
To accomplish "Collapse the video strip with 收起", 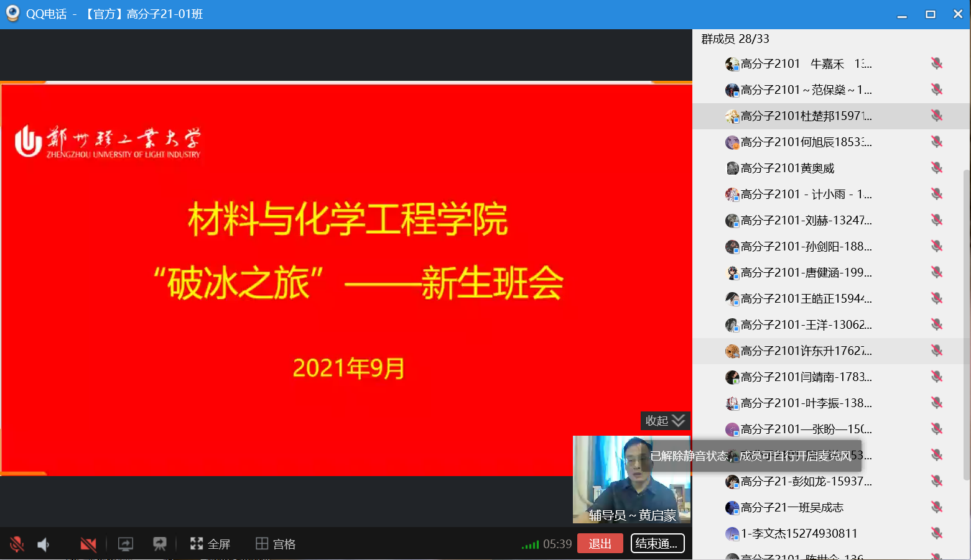I will click(x=665, y=421).
